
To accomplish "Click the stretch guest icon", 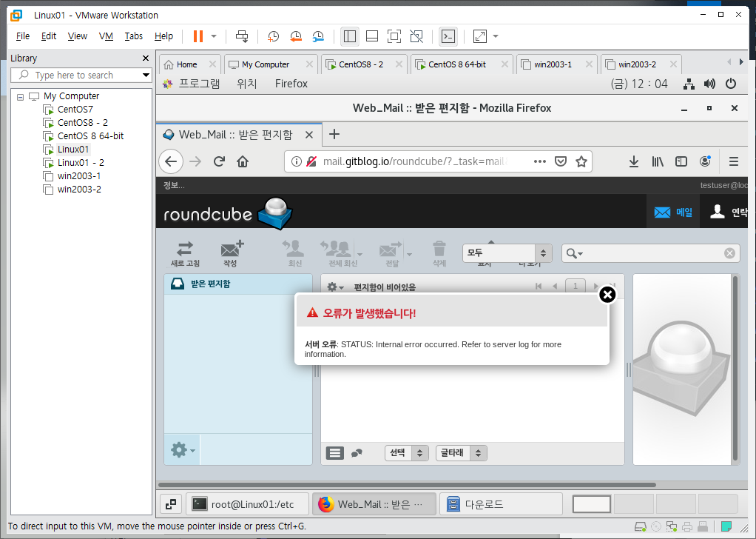I will [480, 36].
